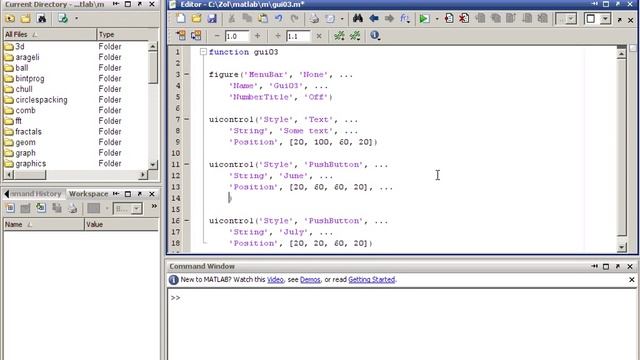The width and height of the screenshot is (640, 360).
Task: Click the file list down scroll arrow
Action: click(x=153, y=164)
